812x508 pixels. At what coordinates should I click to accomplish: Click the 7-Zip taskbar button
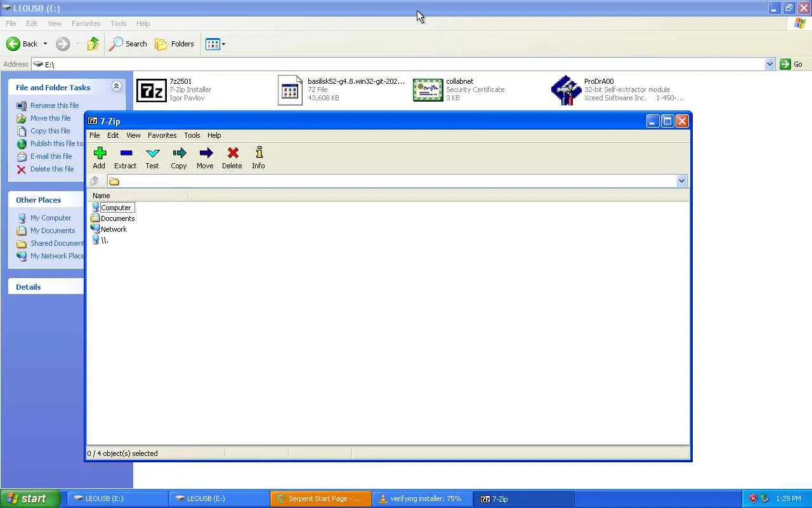523,498
